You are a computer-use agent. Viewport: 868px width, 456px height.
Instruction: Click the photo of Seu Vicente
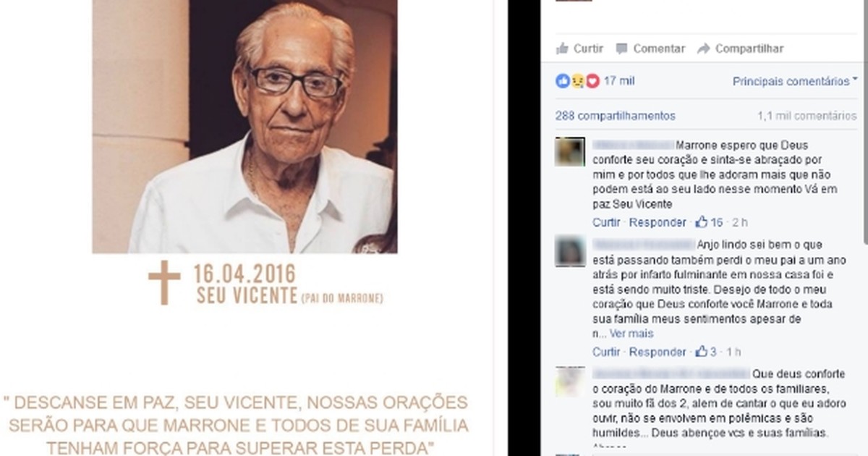click(244, 126)
